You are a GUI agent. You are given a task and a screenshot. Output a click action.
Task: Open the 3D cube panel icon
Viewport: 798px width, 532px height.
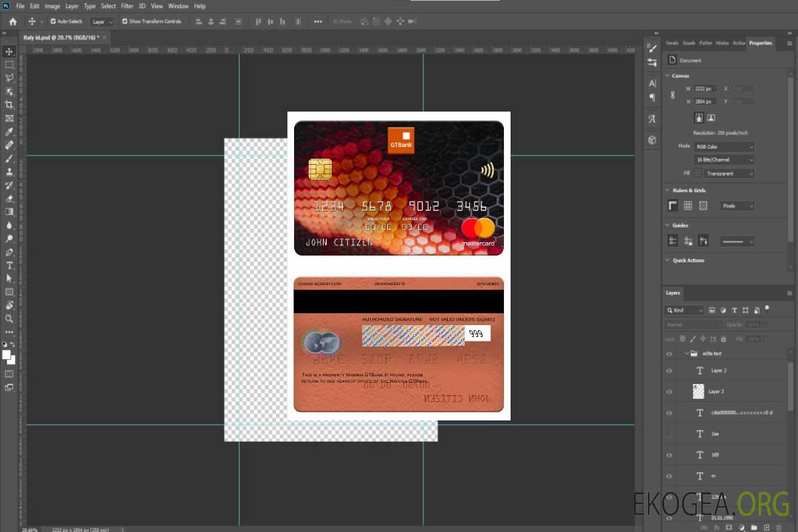(652, 140)
